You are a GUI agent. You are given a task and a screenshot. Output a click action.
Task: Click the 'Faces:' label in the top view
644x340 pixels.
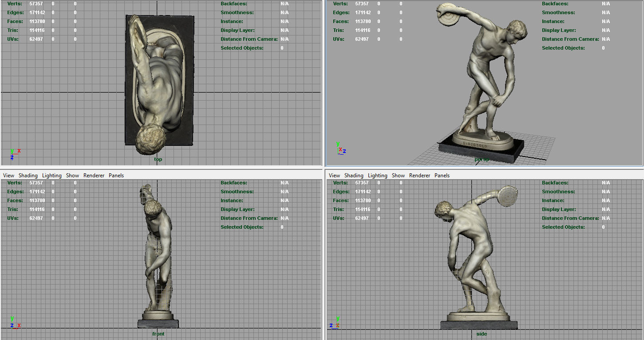[15, 21]
